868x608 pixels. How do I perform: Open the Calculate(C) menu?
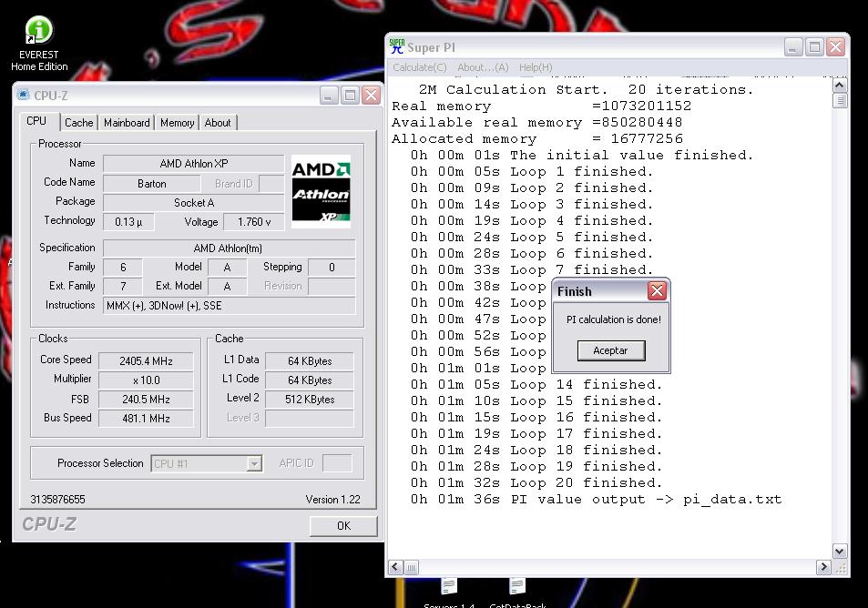click(x=419, y=67)
